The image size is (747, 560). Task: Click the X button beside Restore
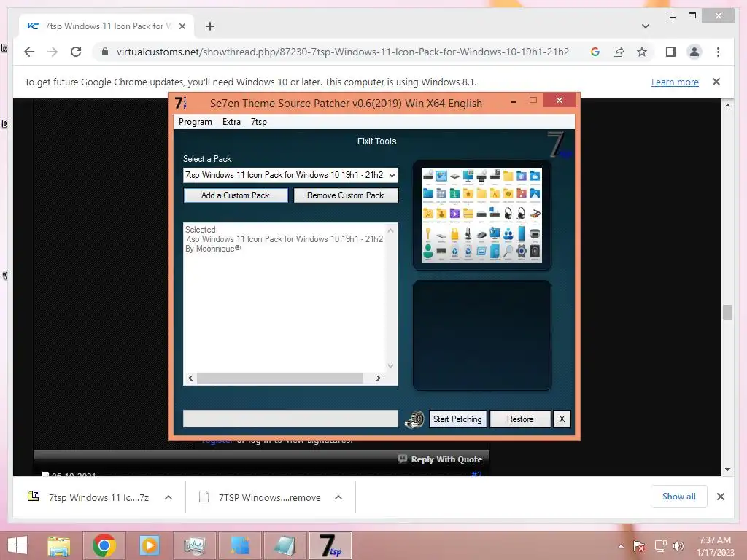click(x=562, y=419)
